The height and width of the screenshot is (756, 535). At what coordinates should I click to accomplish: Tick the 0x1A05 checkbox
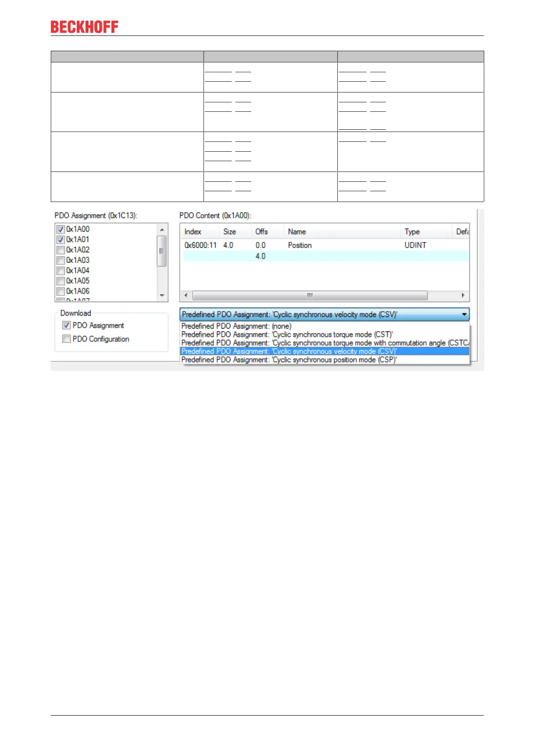[61, 281]
